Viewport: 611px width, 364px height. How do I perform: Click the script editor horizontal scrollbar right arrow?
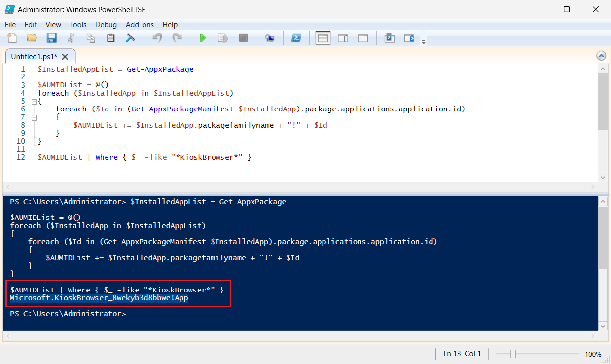pyautogui.click(x=593, y=186)
